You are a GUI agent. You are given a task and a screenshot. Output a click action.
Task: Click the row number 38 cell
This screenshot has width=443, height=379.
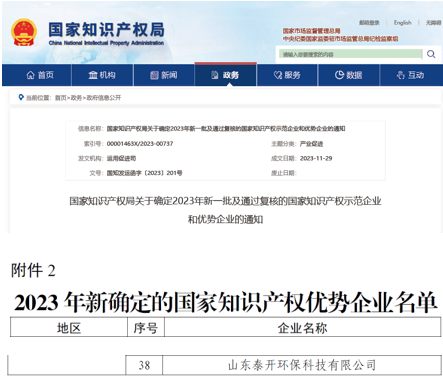(x=144, y=365)
